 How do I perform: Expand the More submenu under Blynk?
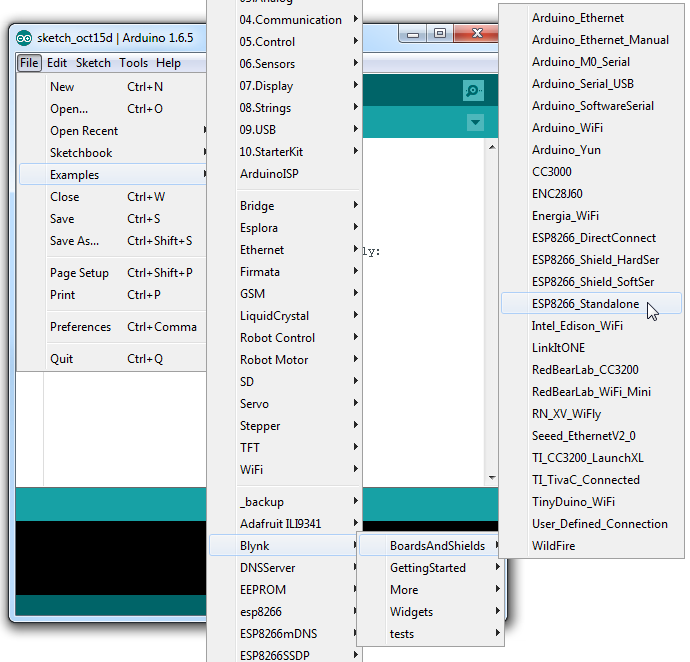[430, 590]
